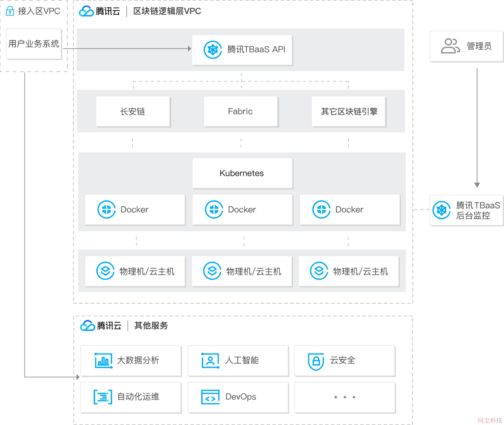Click the 云安全 label
The image size is (504, 425).
coord(343,360)
